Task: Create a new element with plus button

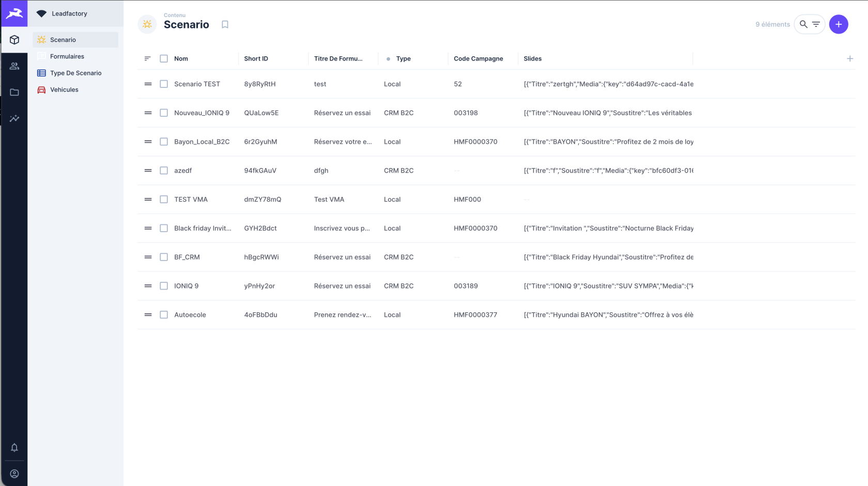Action: pos(839,24)
